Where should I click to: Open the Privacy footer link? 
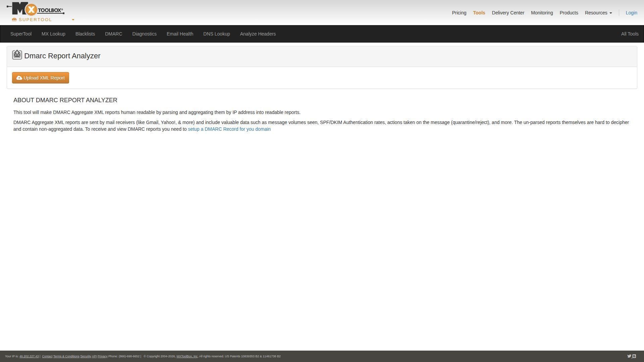coord(102,356)
